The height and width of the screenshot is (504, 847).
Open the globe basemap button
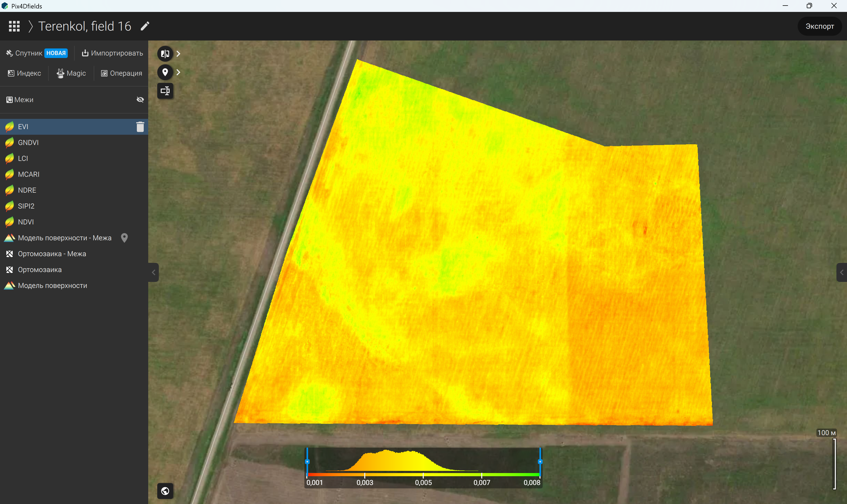pyautogui.click(x=165, y=491)
